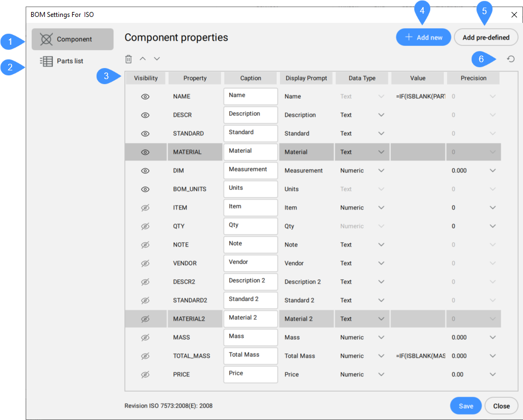
Task: Show the PRICE property
Action: point(145,375)
